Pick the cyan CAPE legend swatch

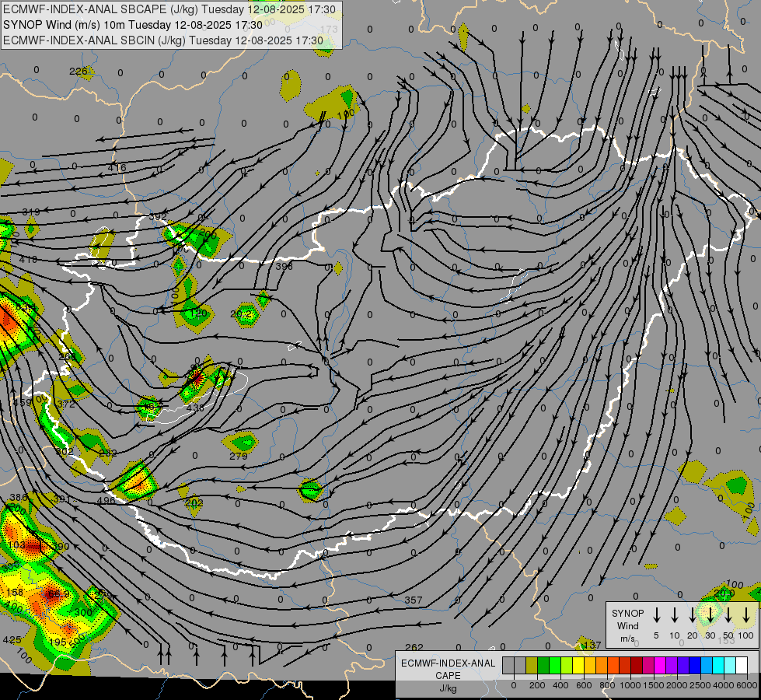718,665
